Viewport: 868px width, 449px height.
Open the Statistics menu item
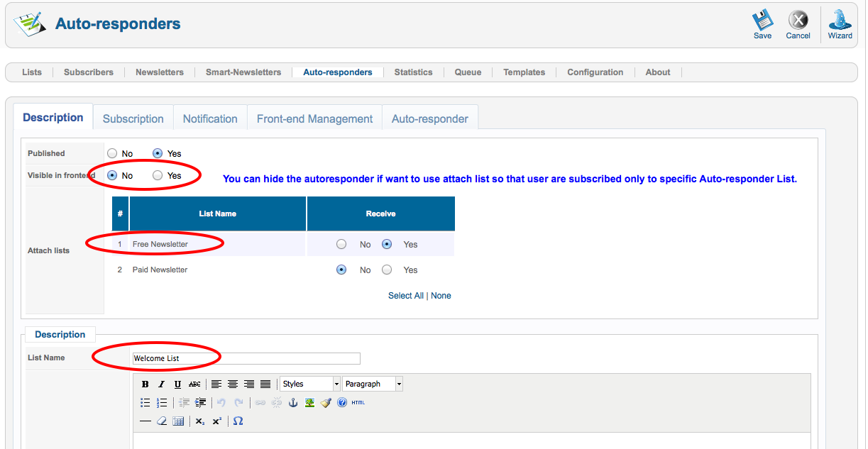coord(414,72)
